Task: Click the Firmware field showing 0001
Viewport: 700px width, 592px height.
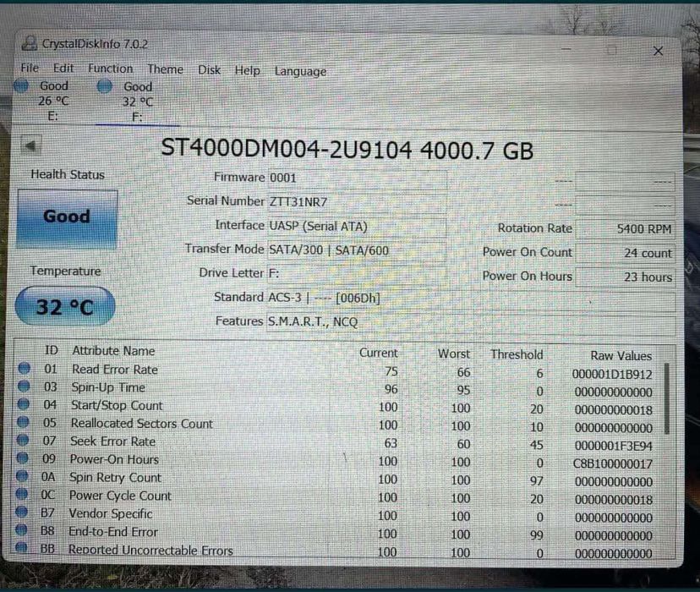Action: (357, 178)
